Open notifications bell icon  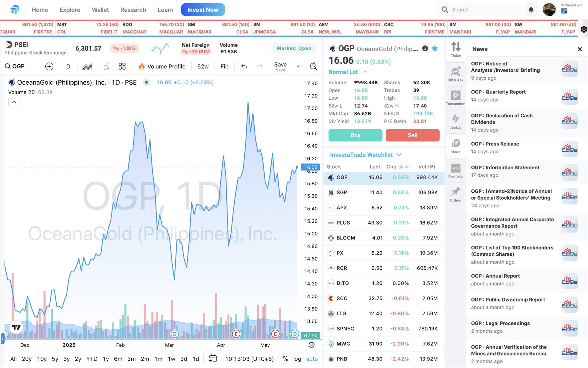tap(531, 10)
